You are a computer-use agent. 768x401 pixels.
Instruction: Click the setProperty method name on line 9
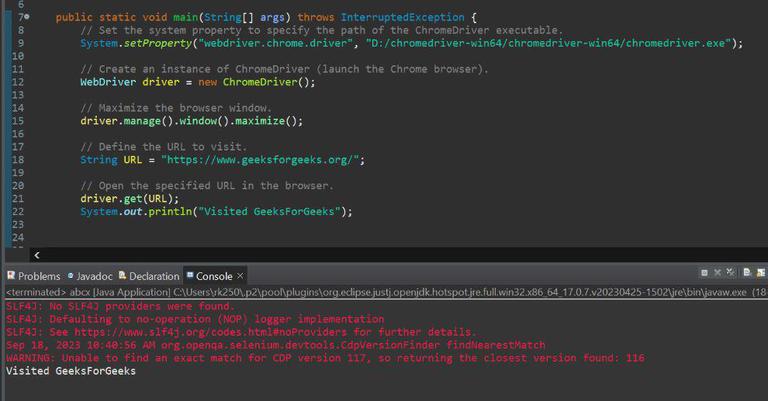pos(158,43)
